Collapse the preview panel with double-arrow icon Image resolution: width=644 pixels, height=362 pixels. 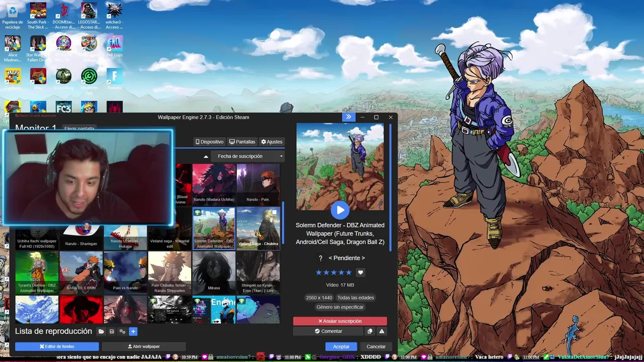pyautogui.click(x=349, y=117)
